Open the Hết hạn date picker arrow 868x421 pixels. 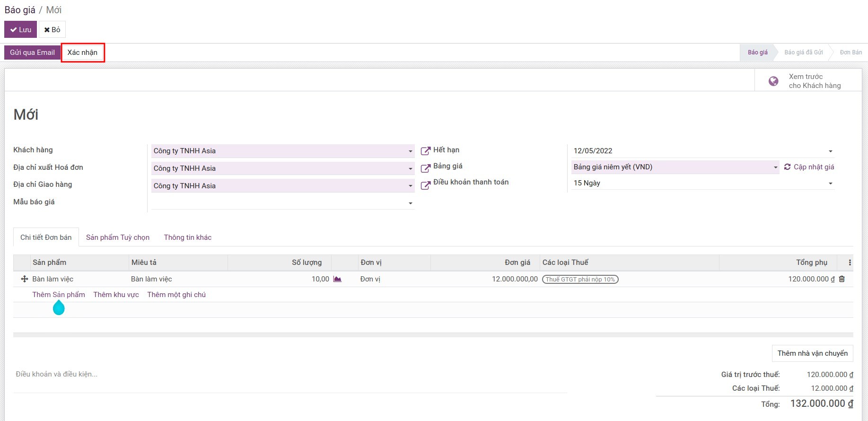[x=831, y=151]
